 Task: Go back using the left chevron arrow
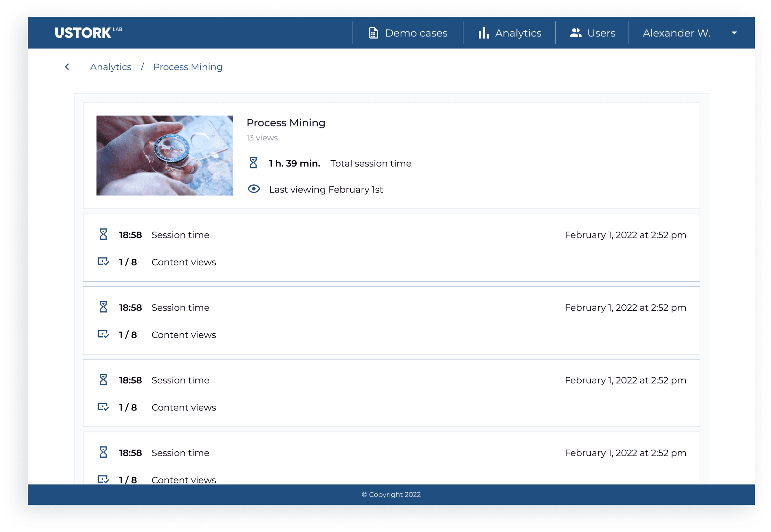pyautogui.click(x=67, y=67)
